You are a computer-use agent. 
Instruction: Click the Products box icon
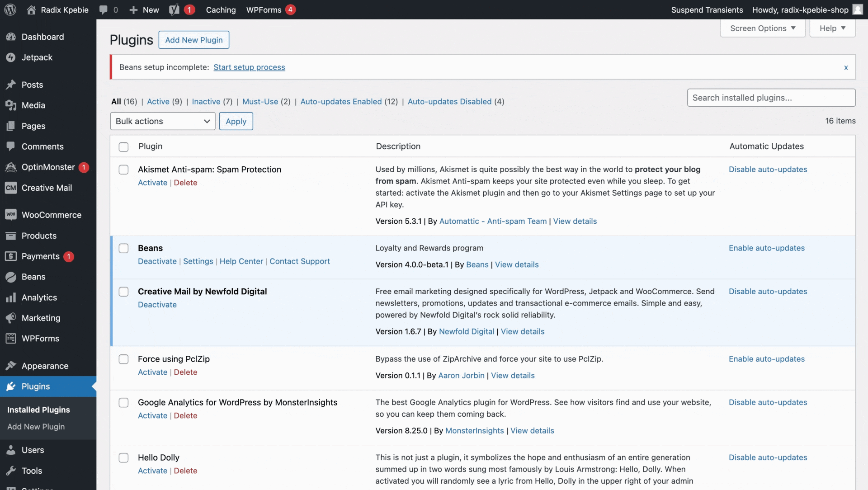[11, 236]
